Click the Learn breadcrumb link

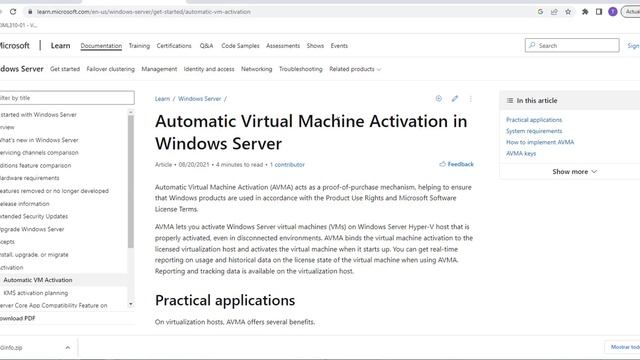(162, 99)
